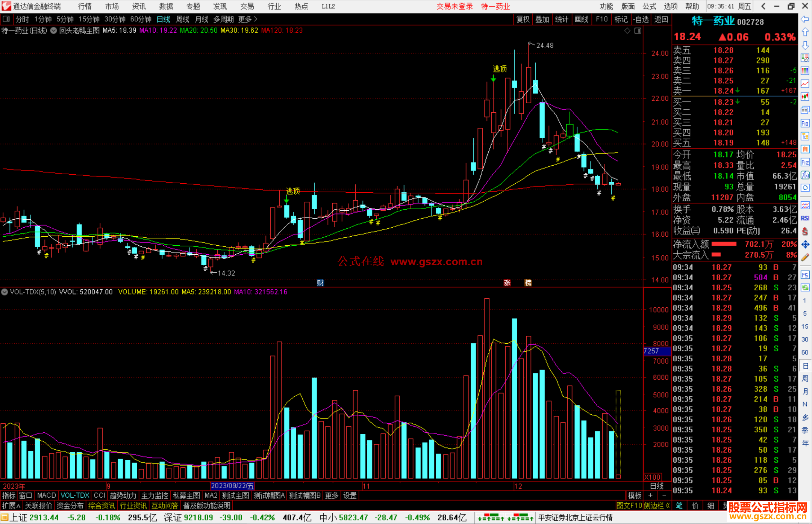Screen dimensions: 812x524
Task: Click the line trend chart sidebar icon
Action: point(805,83)
